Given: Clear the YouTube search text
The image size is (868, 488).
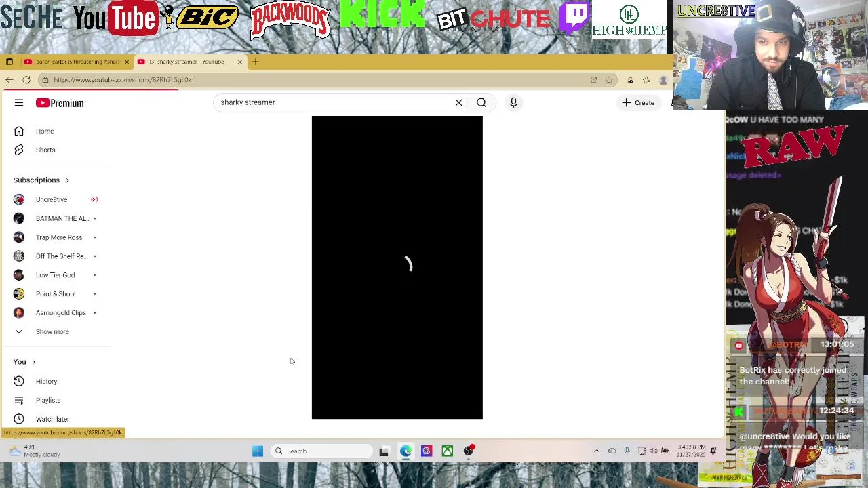Looking at the screenshot, I should coord(458,102).
